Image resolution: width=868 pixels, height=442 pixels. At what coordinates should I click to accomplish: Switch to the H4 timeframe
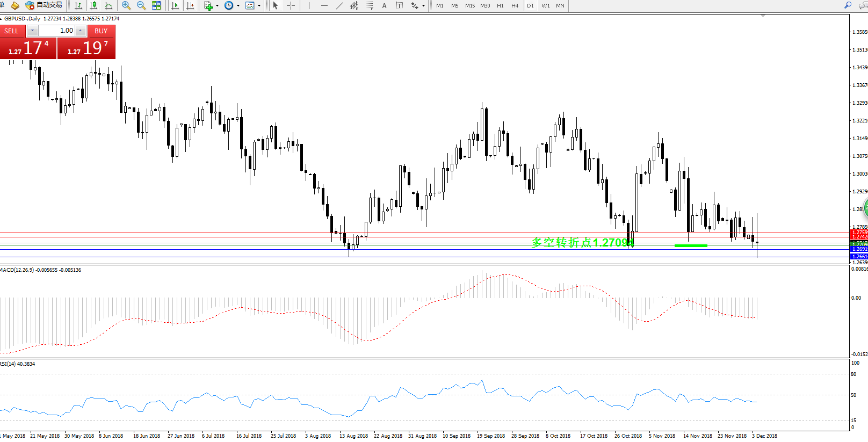click(515, 5)
